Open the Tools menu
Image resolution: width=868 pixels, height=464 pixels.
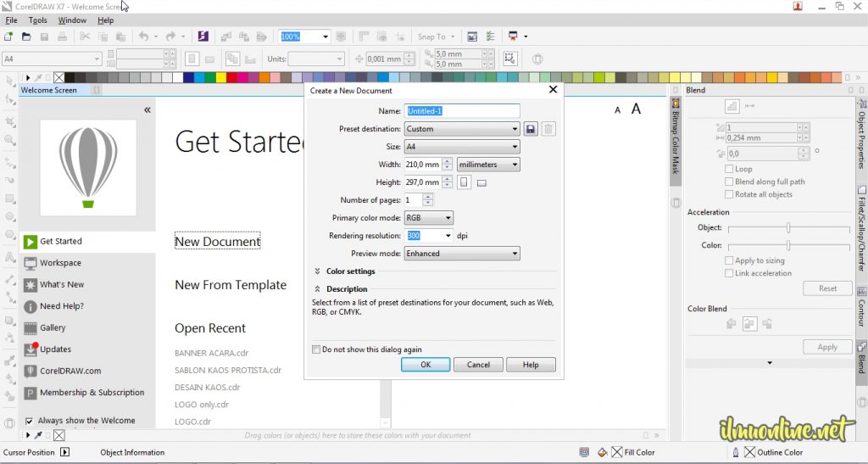click(37, 20)
